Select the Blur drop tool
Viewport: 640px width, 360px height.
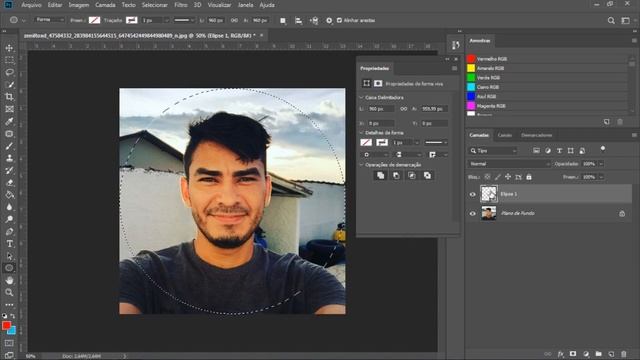(x=9, y=207)
